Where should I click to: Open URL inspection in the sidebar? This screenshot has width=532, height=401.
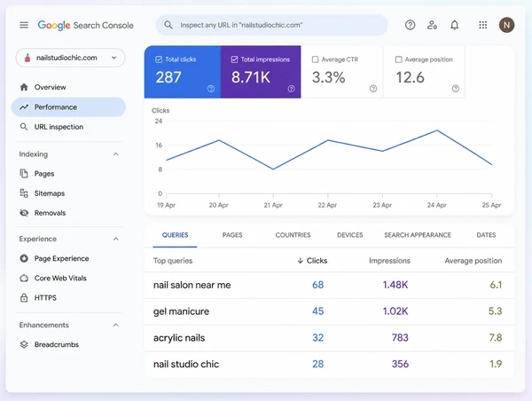pyautogui.click(x=68, y=127)
